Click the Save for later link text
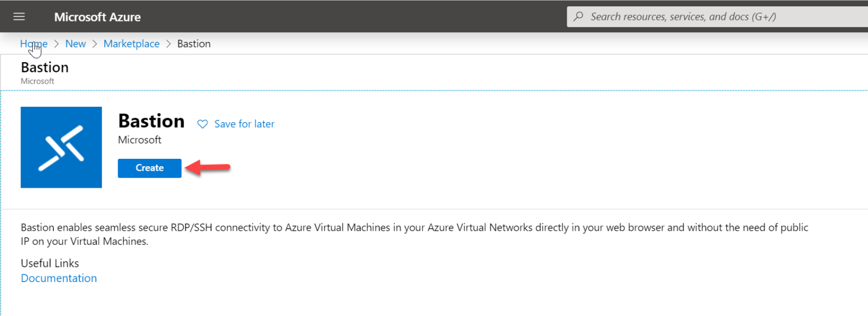868x316 pixels. [244, 124]
